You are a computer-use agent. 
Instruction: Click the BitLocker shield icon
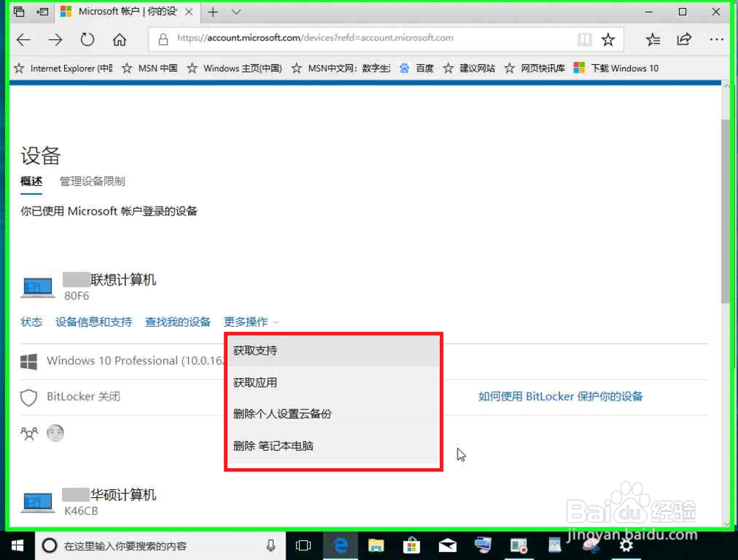coord(29,397)
